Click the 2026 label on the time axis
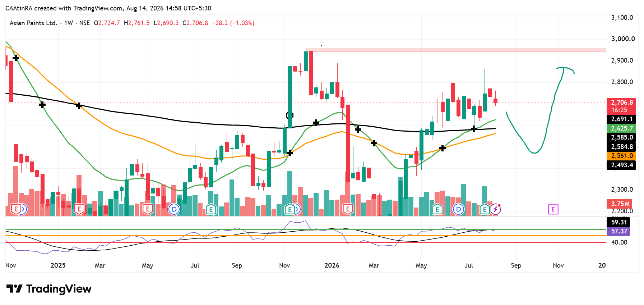This screenshot has width=644, height=305. pos(332,265)
